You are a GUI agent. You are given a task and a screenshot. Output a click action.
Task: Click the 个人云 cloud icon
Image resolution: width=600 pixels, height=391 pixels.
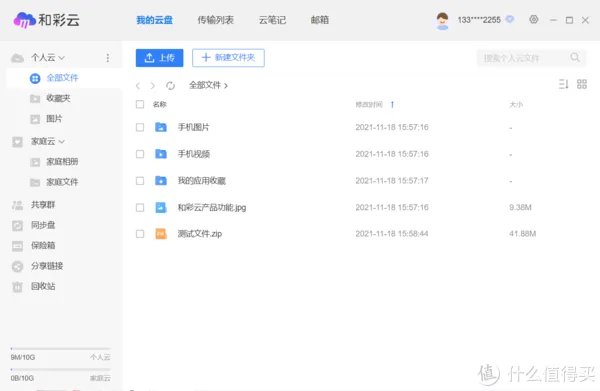point(17,58)
